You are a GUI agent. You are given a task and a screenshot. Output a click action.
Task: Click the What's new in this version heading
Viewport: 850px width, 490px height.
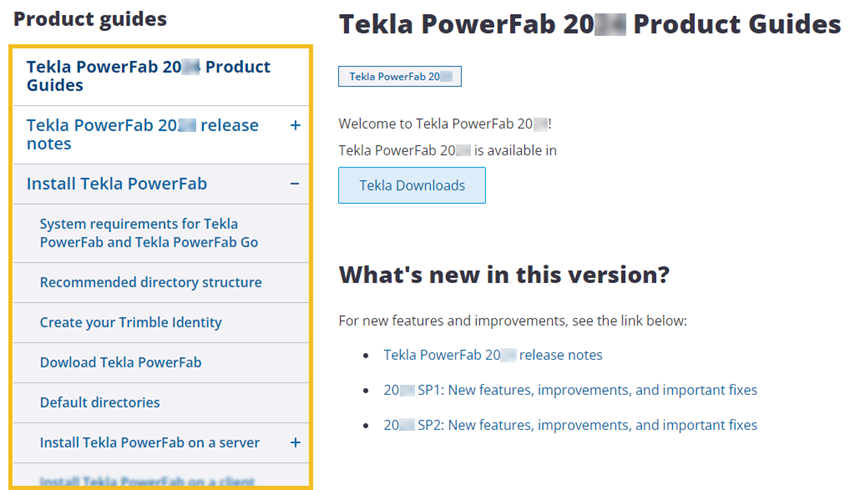pyautogui.click(x=504, y=275)
